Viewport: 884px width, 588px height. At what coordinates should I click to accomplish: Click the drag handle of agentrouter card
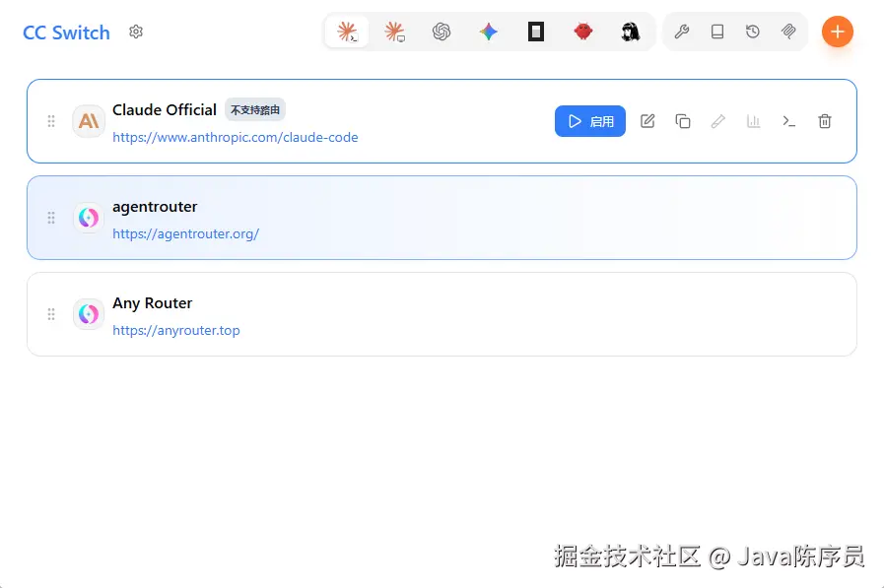(51, 218)
